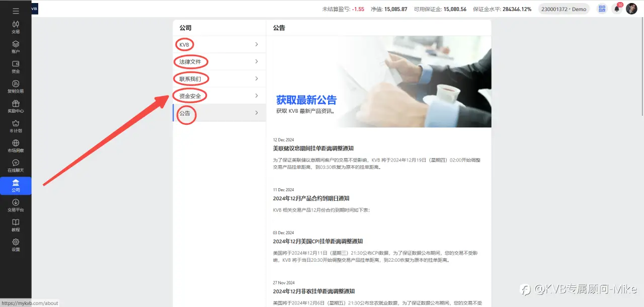Open announcement 2024年12月非农挂单距离调整通知
644x307 pixels.
pyautogui.click(x=314, y=291)
